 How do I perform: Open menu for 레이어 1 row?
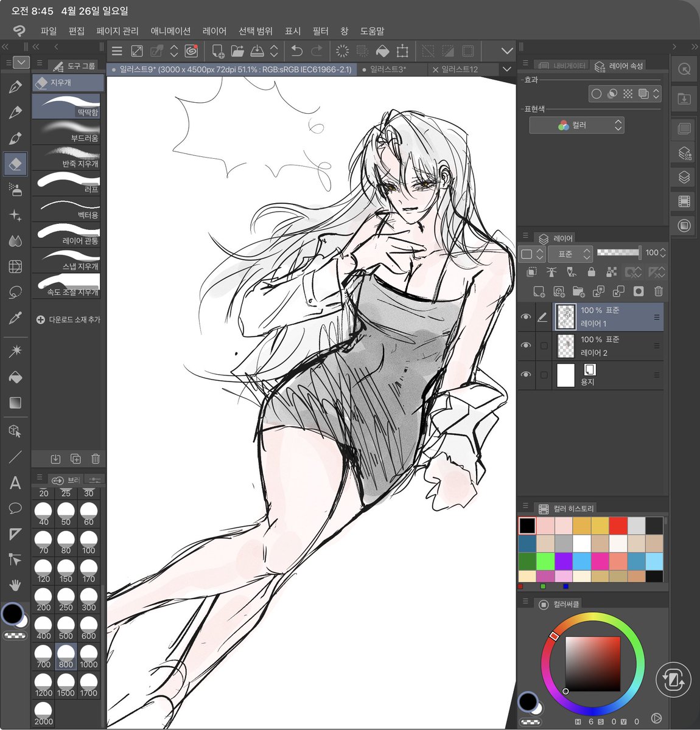[x=657, y=317]
